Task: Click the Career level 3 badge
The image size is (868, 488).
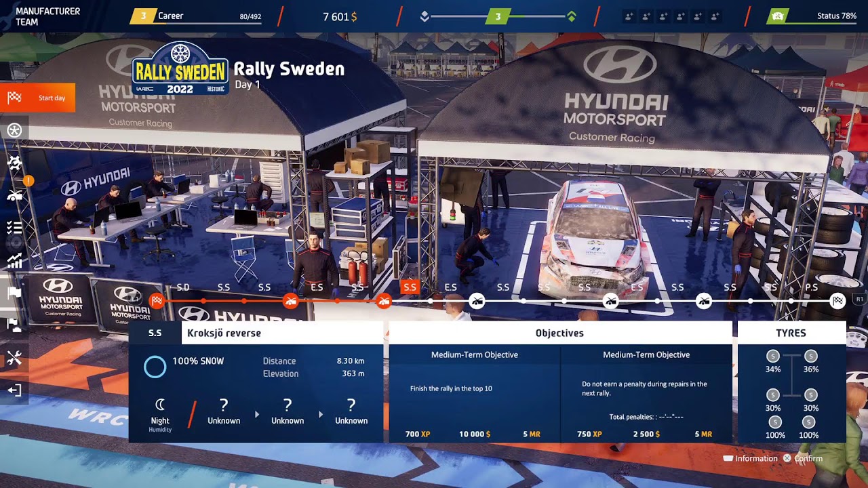Action: pyautogui.click(x=143, y=16)
